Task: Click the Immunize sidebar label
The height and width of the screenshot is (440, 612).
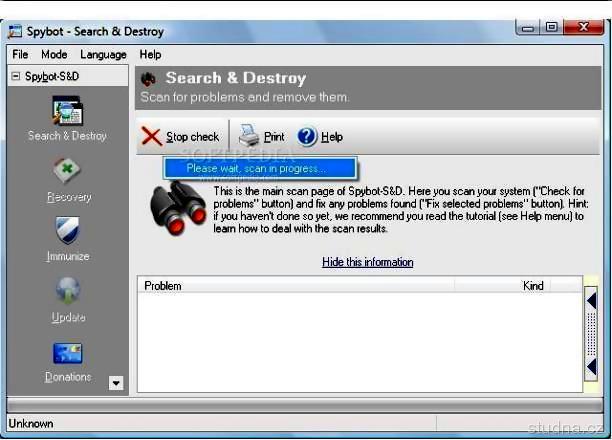Action: coord(68,257)
